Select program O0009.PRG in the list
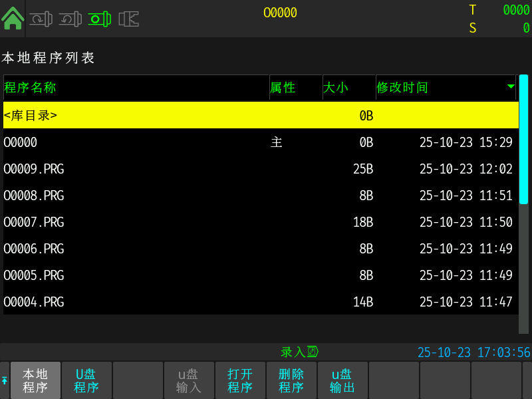Image resolution: width=532 pixels, height=399 pixels. [259, 169]
